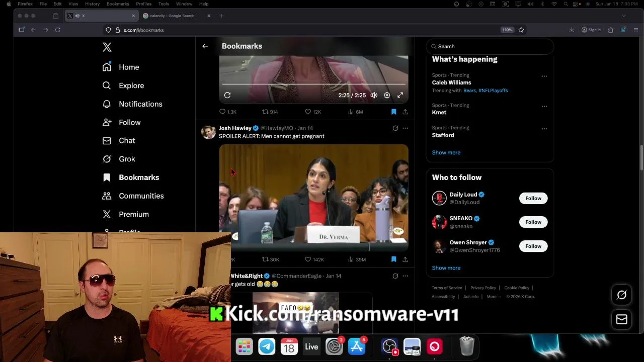Open more options for Caleb Williams trend
The width and height of the screenshot is (644, 362).
click(x=544, y=76)
